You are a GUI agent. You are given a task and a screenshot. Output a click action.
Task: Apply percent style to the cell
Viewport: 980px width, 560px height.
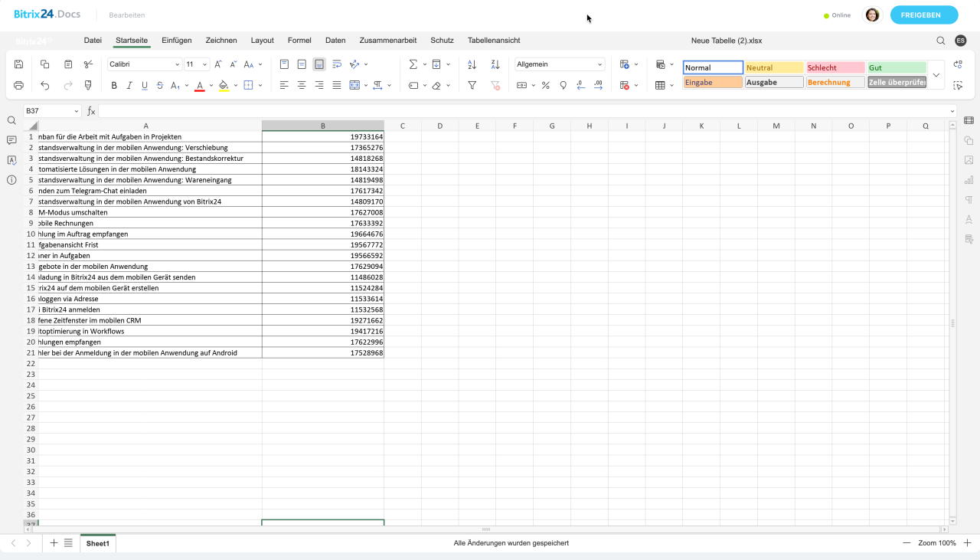pos(546,85)
